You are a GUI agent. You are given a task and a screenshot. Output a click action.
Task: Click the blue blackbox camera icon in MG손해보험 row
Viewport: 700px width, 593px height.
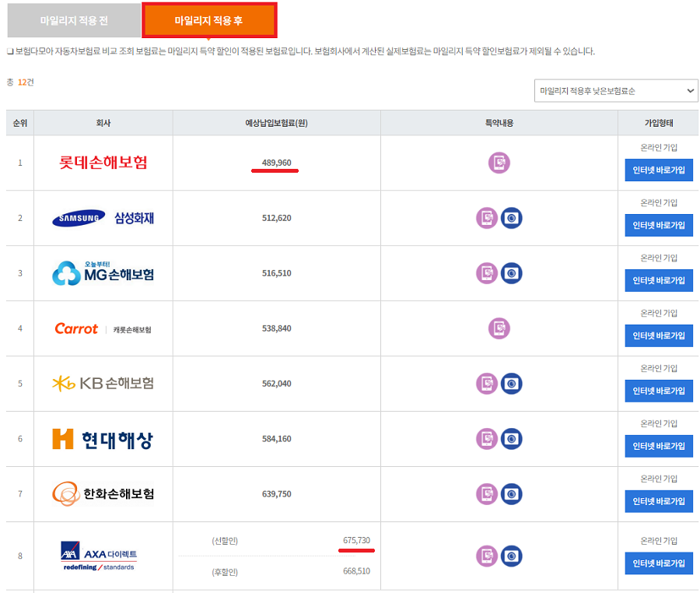(x=512, y=273)
